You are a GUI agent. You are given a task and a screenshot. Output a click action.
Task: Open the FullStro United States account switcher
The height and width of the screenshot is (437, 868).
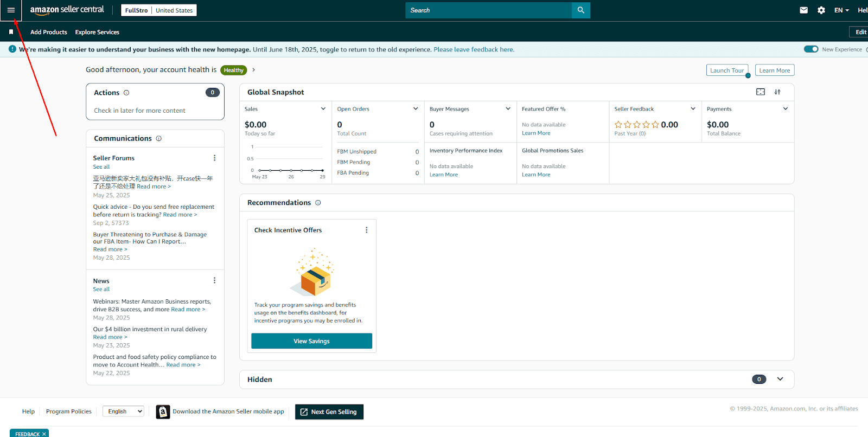(x=159, y=10)
